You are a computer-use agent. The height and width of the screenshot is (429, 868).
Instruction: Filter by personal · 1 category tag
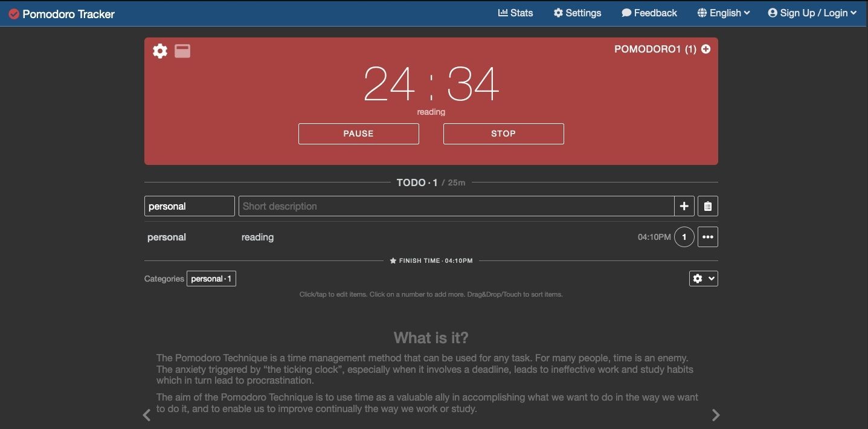pyautogui.click(x=211, y=279)
